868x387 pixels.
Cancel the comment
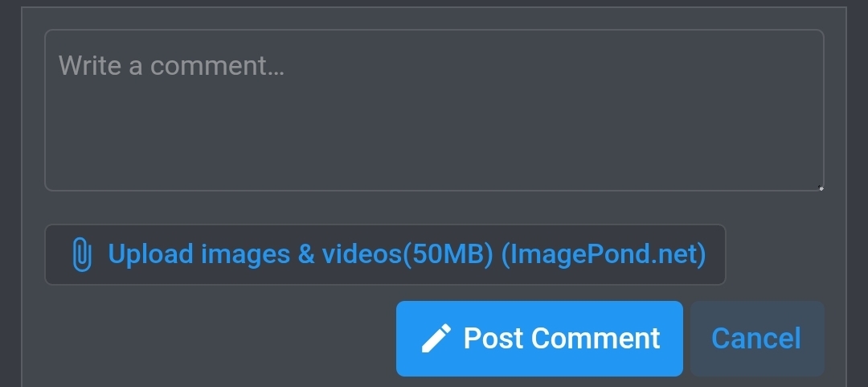(x=757, y=339)
